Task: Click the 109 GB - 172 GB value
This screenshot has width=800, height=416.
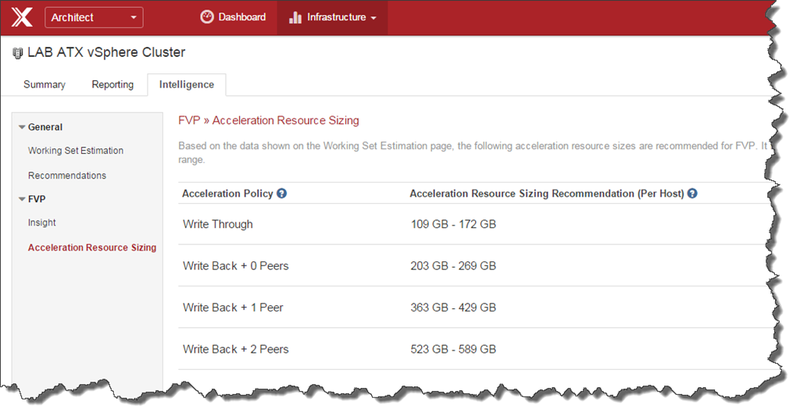Action: [x=454, y=224]
